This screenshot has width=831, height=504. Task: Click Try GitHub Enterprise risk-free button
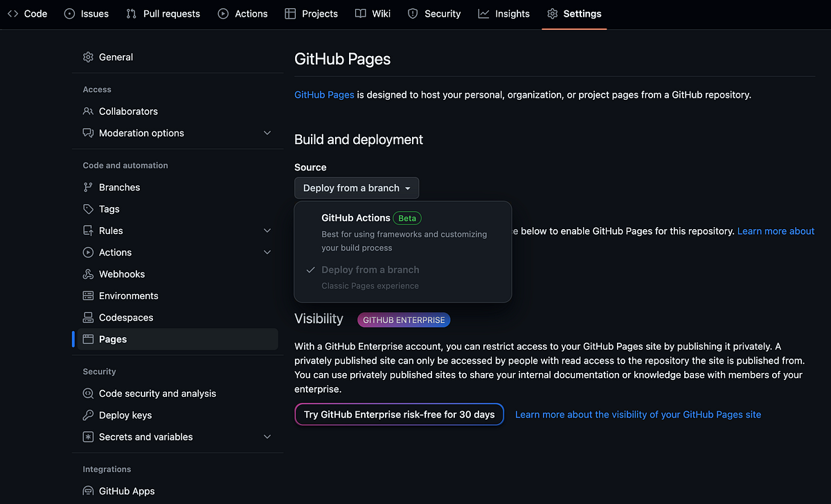point(399,414)
